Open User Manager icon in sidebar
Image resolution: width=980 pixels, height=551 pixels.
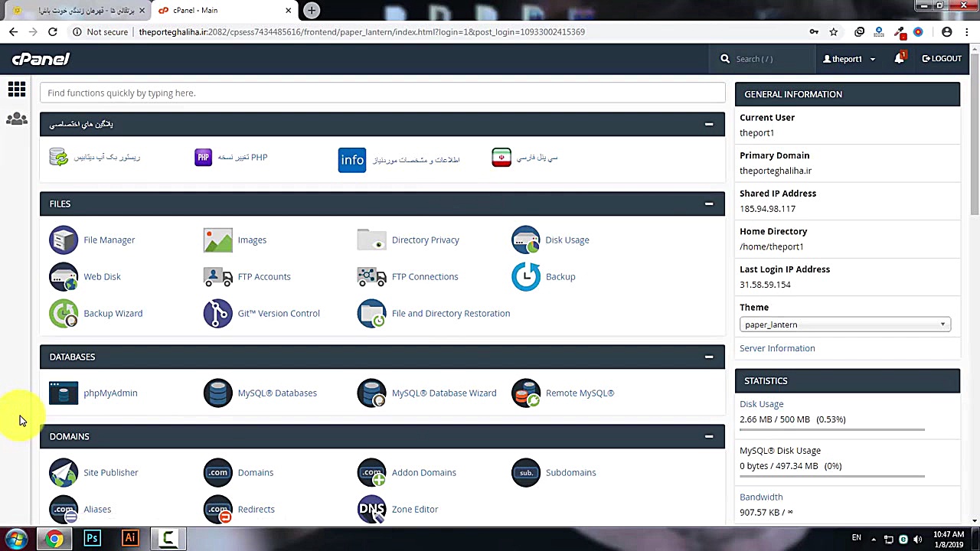pyautogui.click(x=16, y=119)
